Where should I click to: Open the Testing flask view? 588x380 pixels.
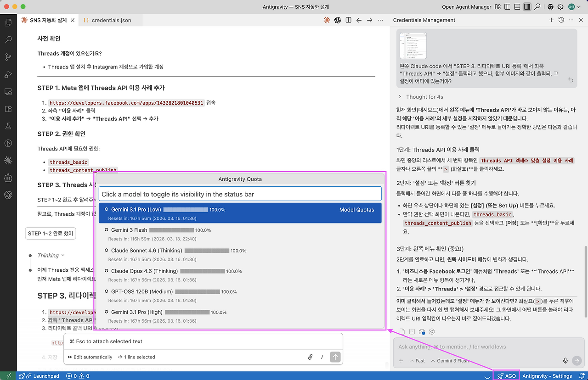point(8,126)
